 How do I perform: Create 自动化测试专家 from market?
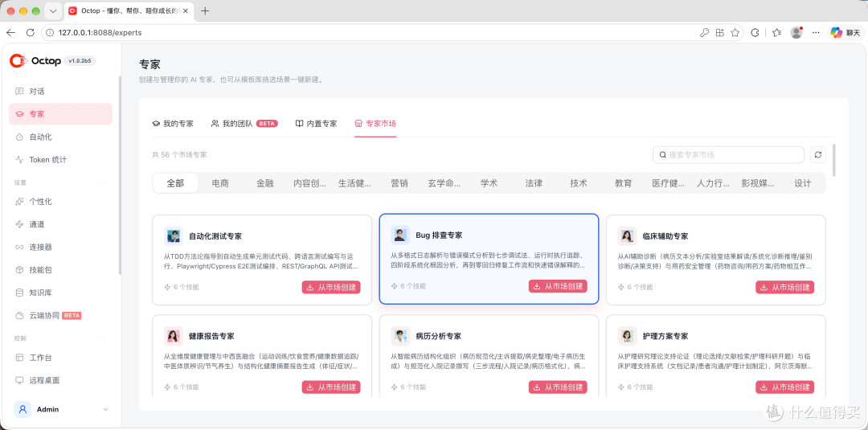pyautogui.click(x=331, y=287)
